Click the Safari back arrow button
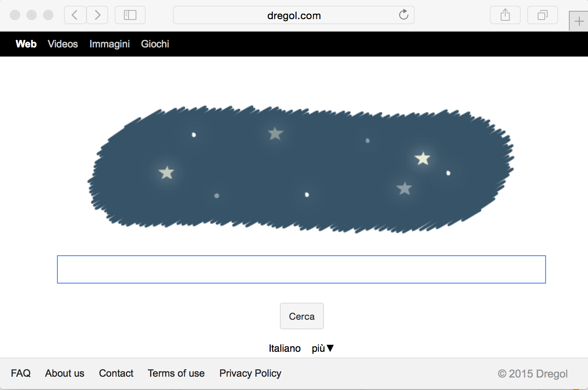The image size is (588, 390). 75,15
